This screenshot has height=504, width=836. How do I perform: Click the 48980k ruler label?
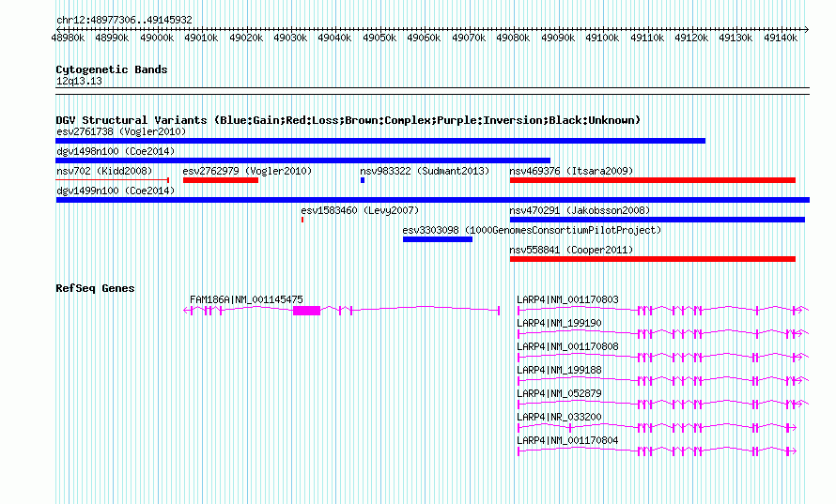(68, 38)
